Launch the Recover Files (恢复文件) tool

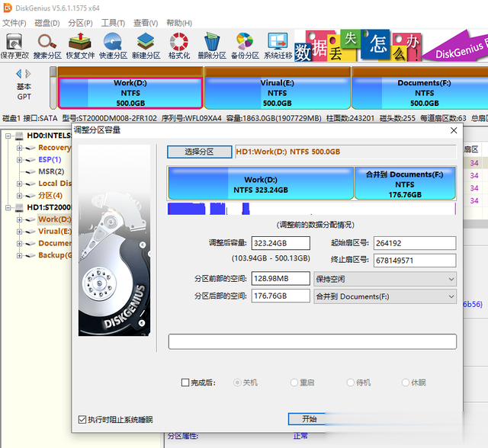tap(80, 46)
